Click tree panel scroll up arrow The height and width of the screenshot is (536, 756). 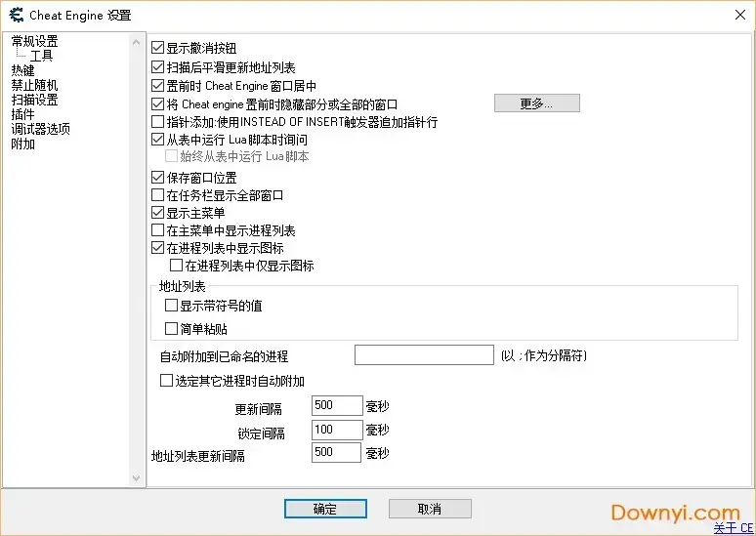(x=137, y=43)
